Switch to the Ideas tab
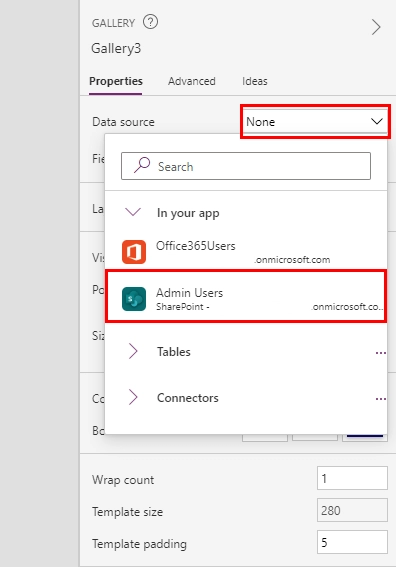The image size is (396, 567). (x=255, y=81)
